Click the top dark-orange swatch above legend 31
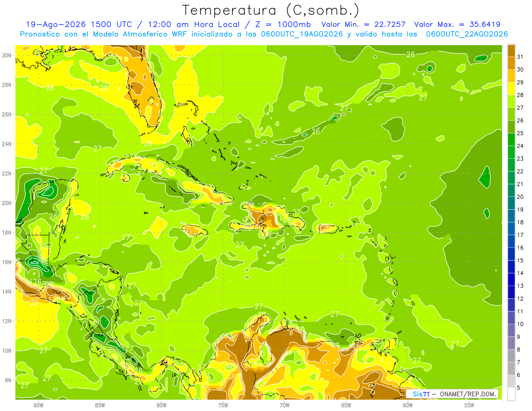Screen dimensions: 532x411 (511, 51)
